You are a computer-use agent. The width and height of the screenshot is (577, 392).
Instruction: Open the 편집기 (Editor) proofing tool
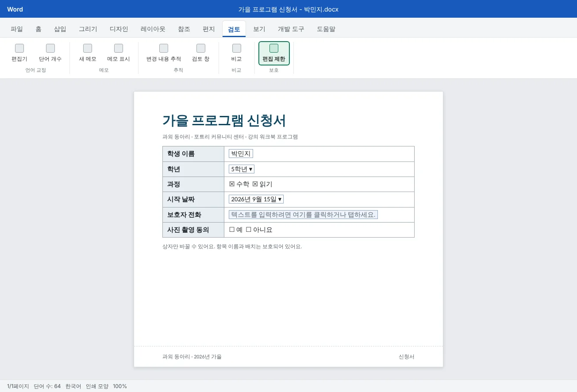pyautogui.click(x=19, y=53)
